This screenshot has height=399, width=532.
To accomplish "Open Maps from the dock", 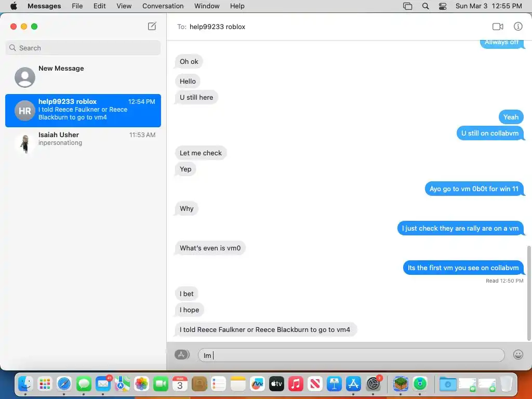I will click(122, 384).
